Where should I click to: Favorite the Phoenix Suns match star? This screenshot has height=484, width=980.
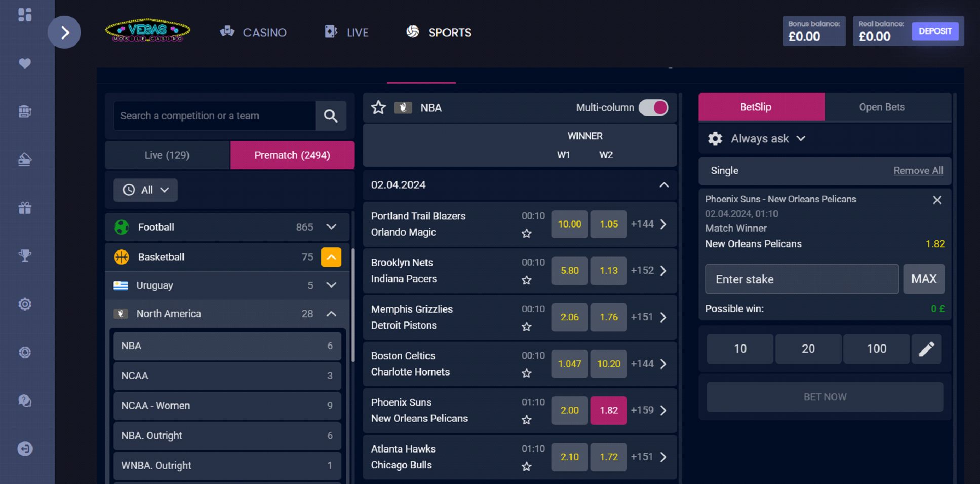(527, 420)
